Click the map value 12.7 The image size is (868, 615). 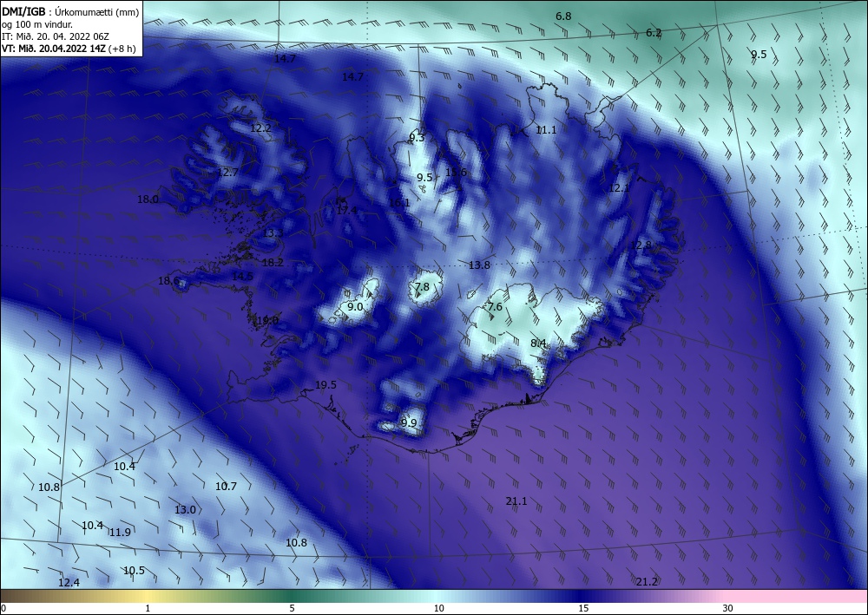click(x=228, y=173)
